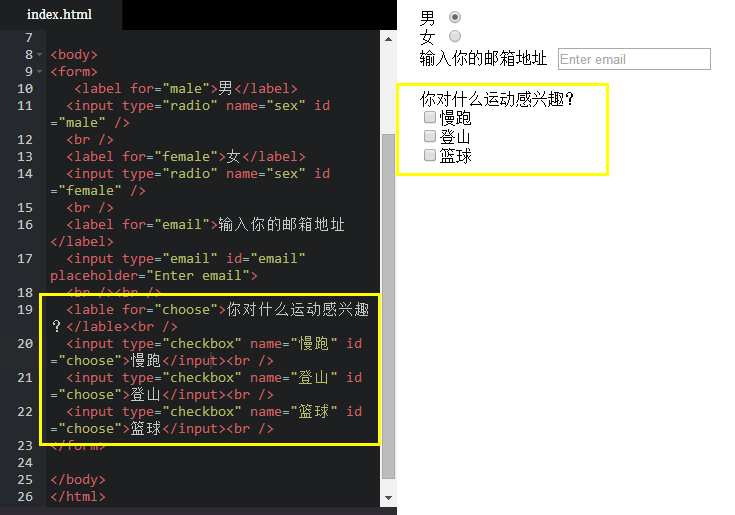Click the label for="female" code line

186,157
